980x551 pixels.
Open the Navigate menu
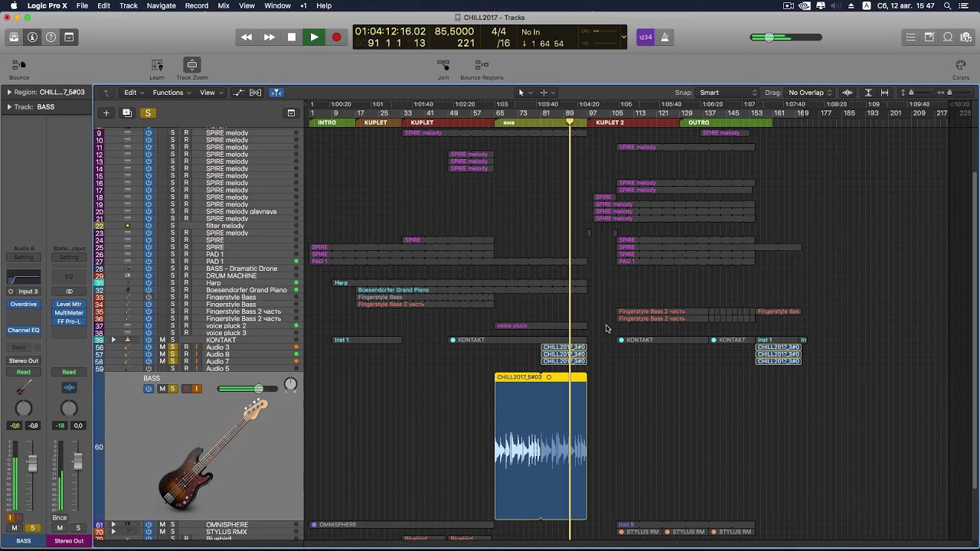click(x=161, y=5)
